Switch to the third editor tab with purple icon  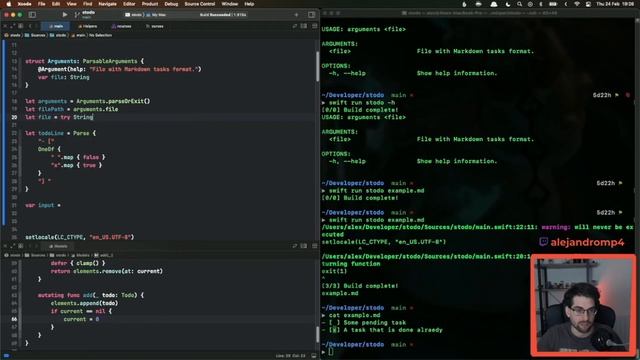122,26
